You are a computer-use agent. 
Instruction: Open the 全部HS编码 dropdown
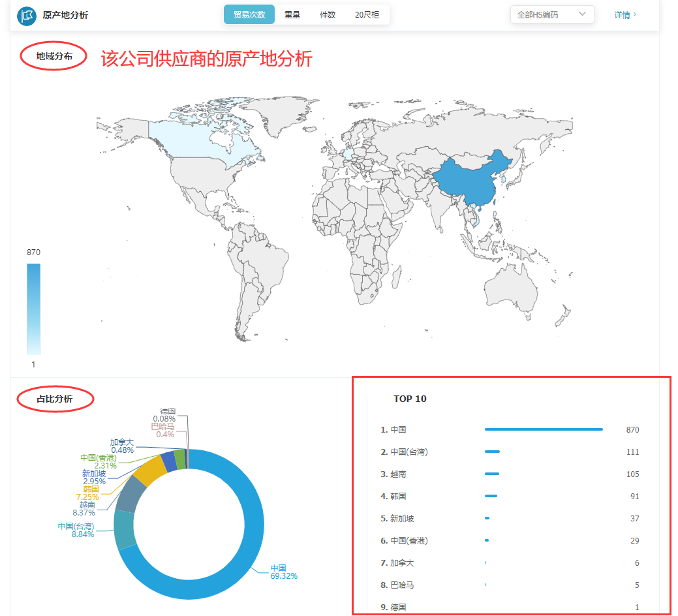pyautogui.click(x=552, y=14)
